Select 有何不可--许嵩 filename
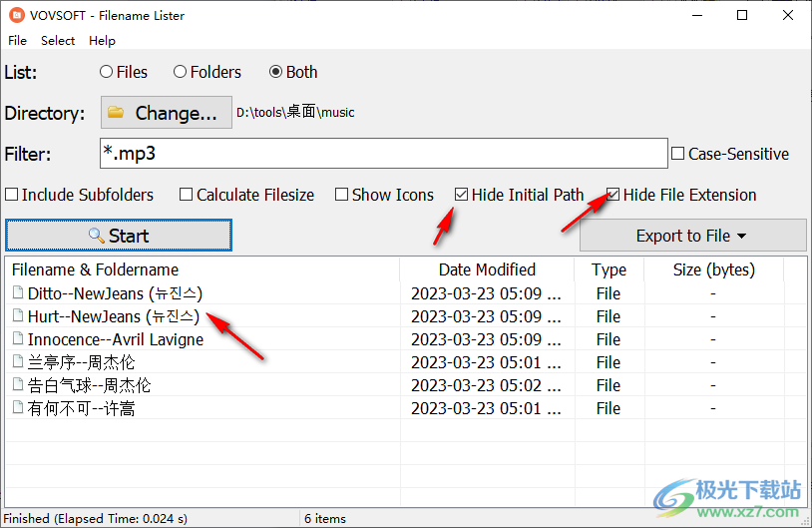 pyautogui.click(x=81, y=408)
